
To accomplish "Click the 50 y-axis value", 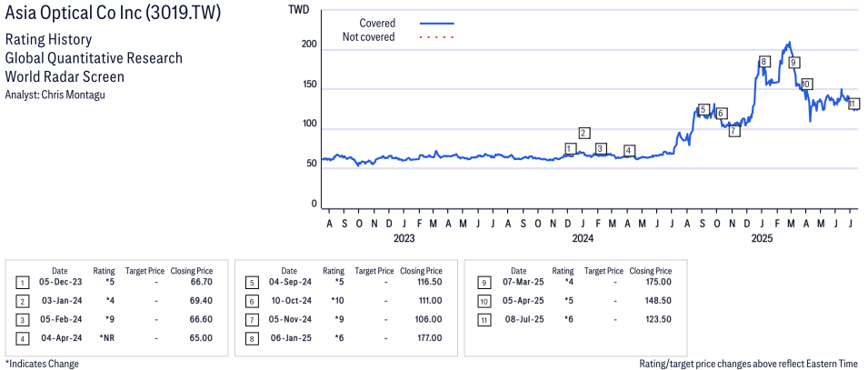I will [x=312, y=164].
